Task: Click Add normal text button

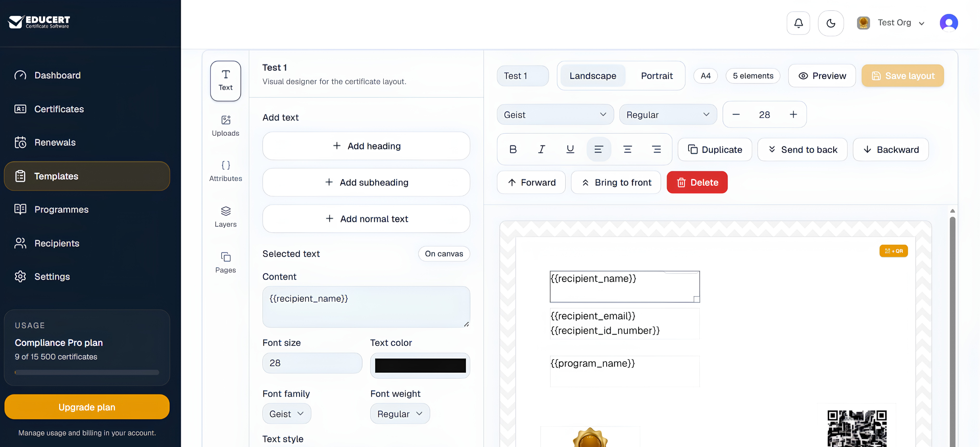Action: pyautogui.click(x=366, y=219)
